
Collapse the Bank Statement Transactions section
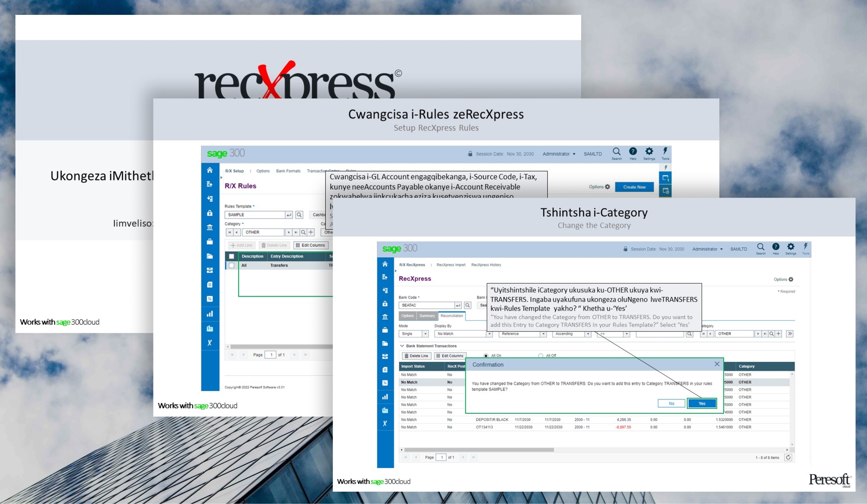(x=402, y=346)
